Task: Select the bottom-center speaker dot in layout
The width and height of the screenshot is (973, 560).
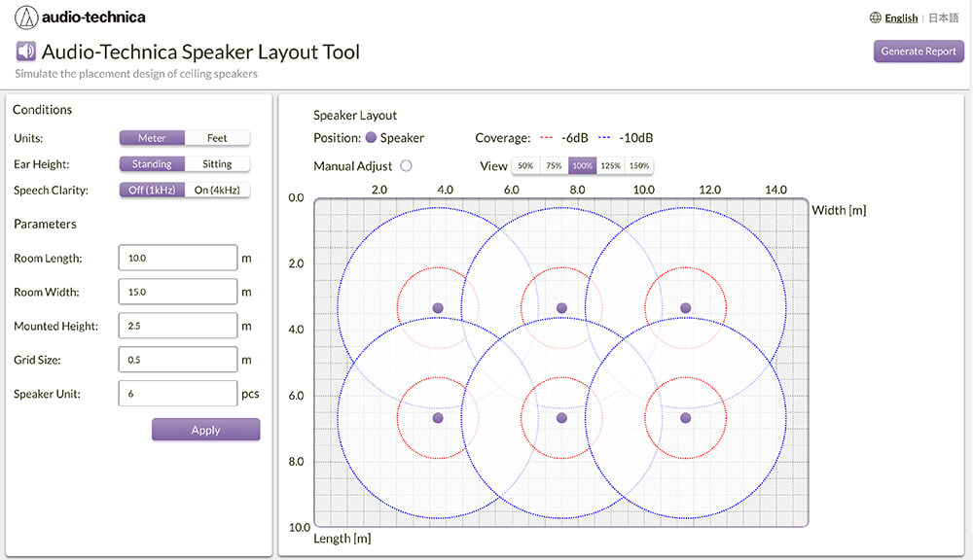Action: pyautogui.click(x=561, y=418)
